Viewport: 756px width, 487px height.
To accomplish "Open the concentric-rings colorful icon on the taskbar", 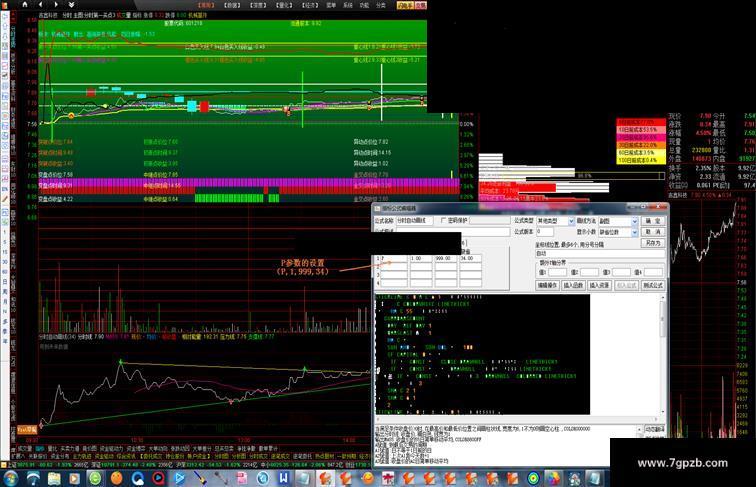I will pos(533,478).
